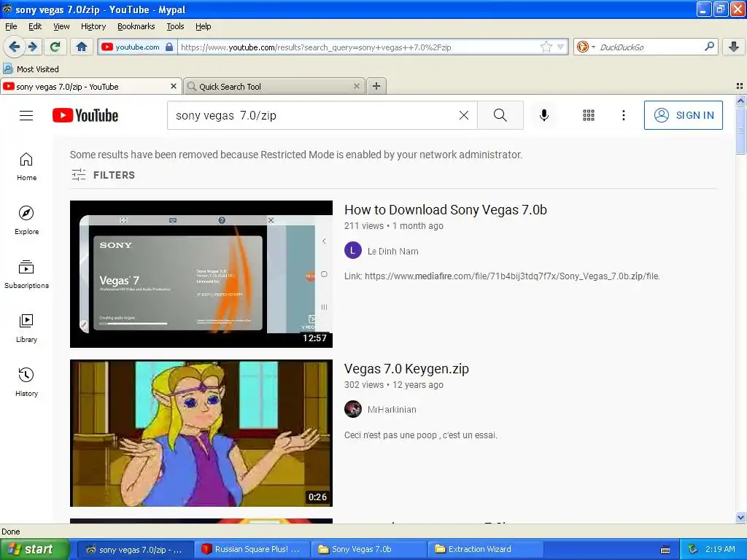Visit the Le Dinh Nam channel name
Viewport: 747px width, 560px height.
pos(393,251)
